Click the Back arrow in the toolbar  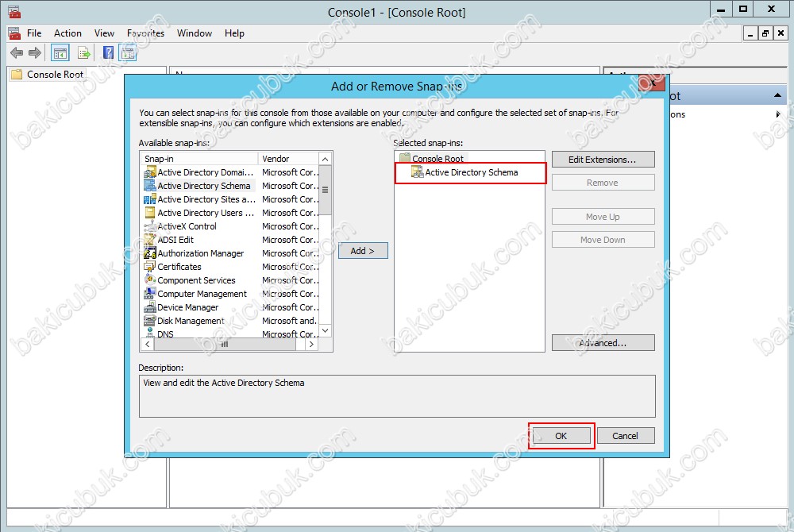[17, 52]
